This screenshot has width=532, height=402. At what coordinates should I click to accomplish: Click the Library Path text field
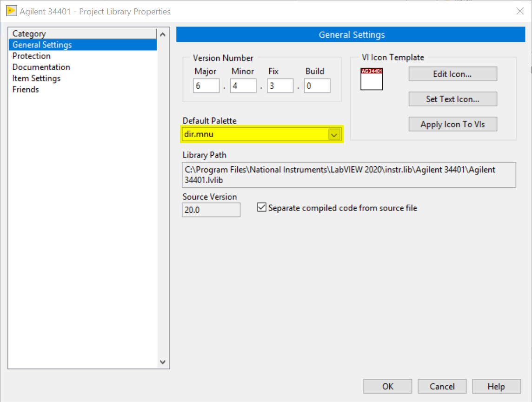click(x=349, y=175)
